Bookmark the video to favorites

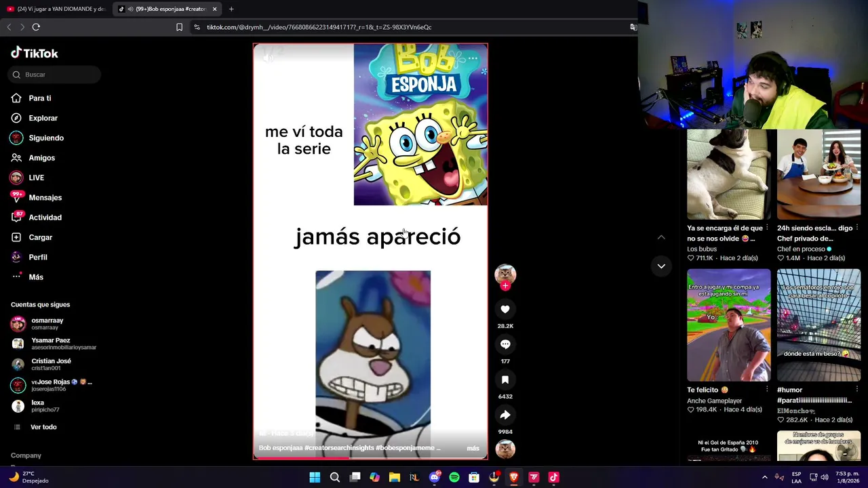click(505, 380)
